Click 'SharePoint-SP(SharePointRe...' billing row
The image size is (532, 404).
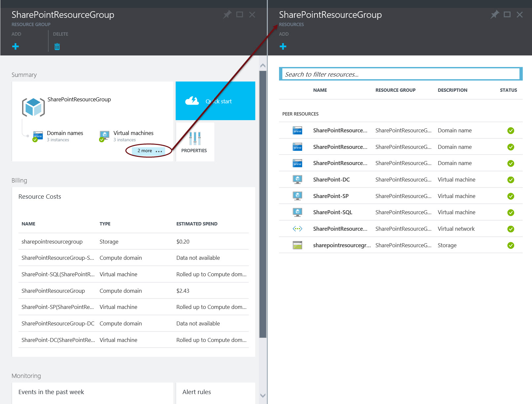point(133,307)
